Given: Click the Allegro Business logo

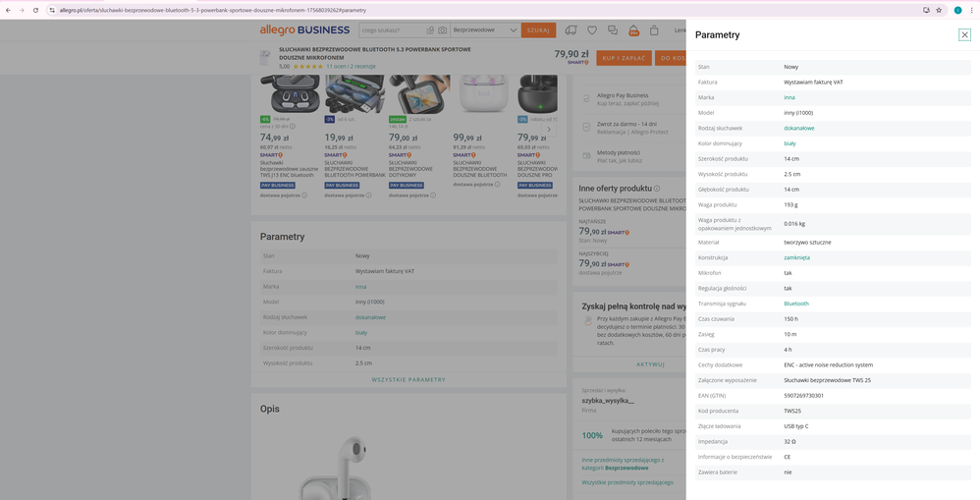Looking at the screenshot, I should (x=304, y=30).
